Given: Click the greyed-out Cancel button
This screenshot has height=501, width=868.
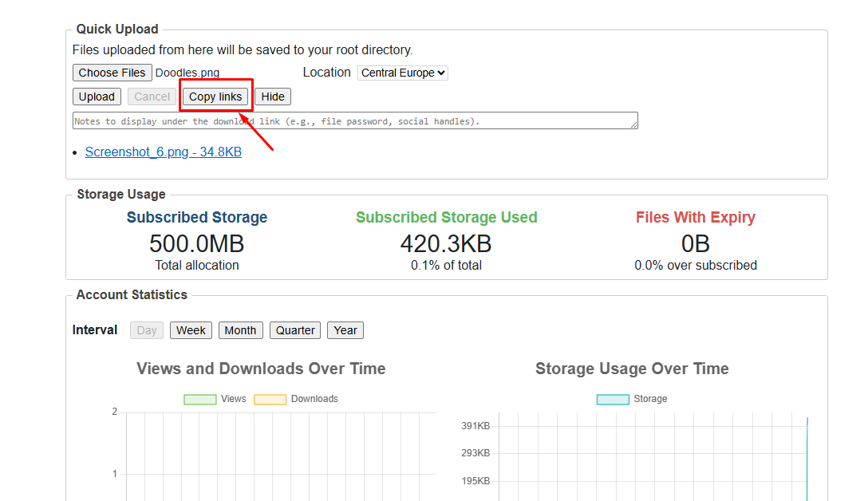Looking at the screenshot, I should 152,97.
